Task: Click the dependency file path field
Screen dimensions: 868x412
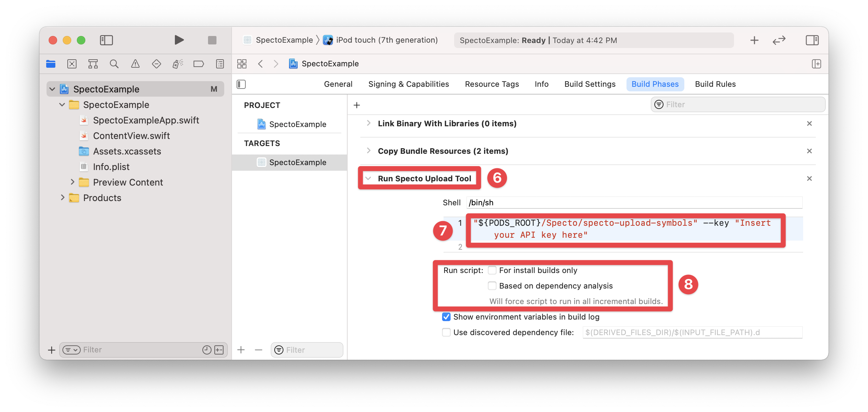Action: 692,332
